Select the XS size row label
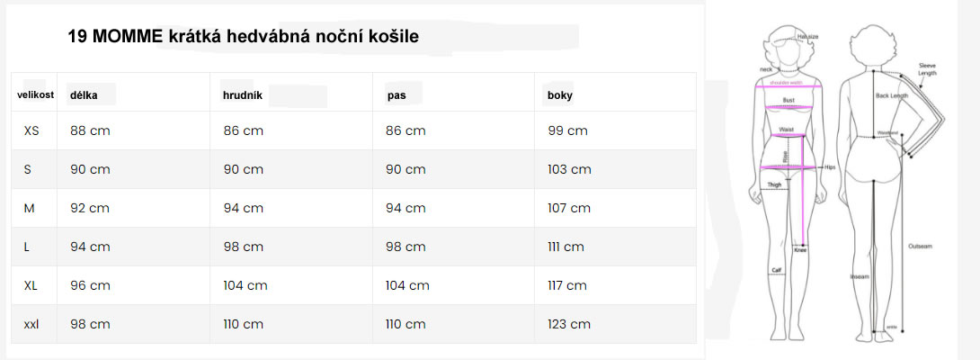980x360 pixels. 31,131
